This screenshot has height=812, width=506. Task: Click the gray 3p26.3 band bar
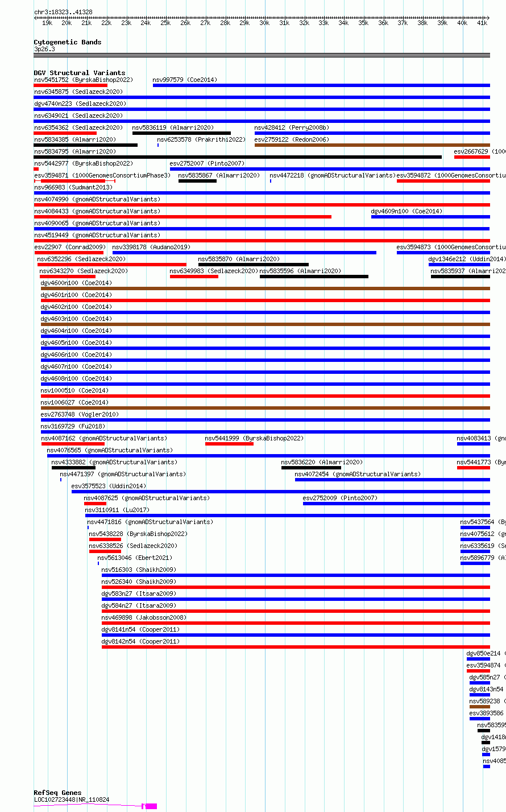click(x=262, y=55)
